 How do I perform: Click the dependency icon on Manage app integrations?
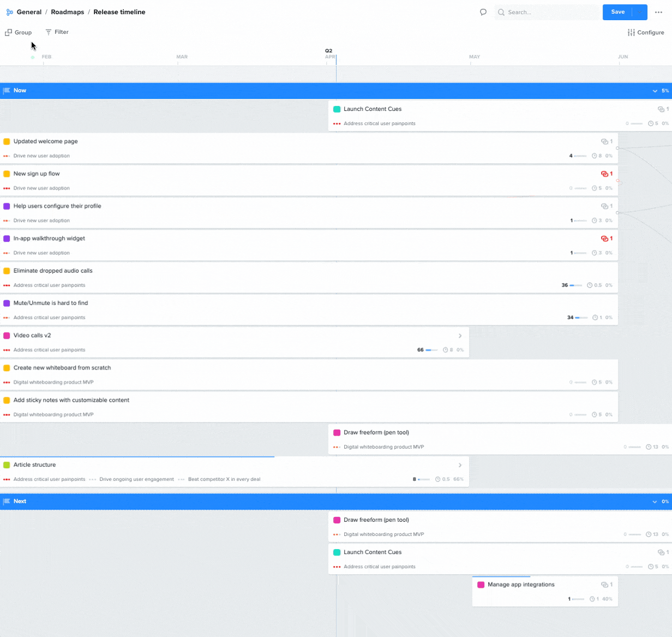(604, 585)
